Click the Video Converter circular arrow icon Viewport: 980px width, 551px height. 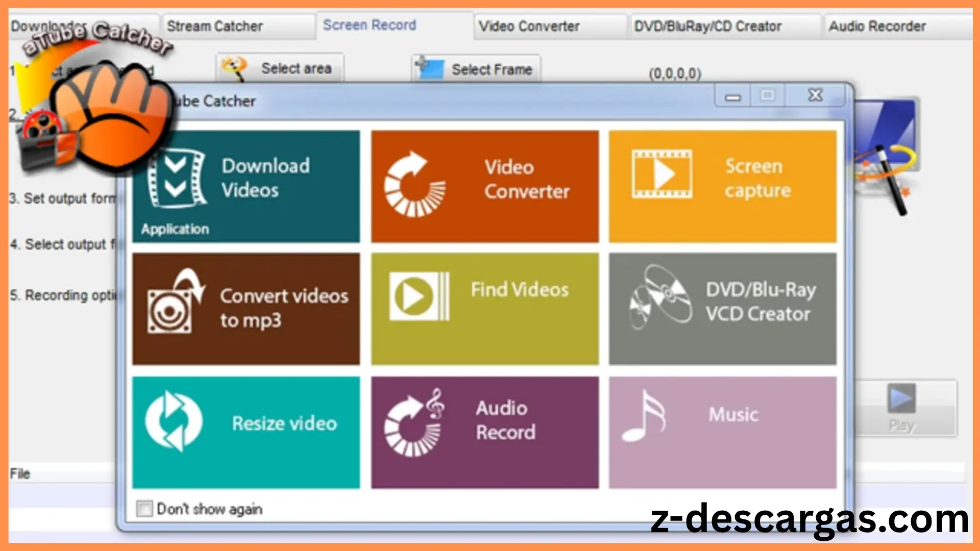414,184
